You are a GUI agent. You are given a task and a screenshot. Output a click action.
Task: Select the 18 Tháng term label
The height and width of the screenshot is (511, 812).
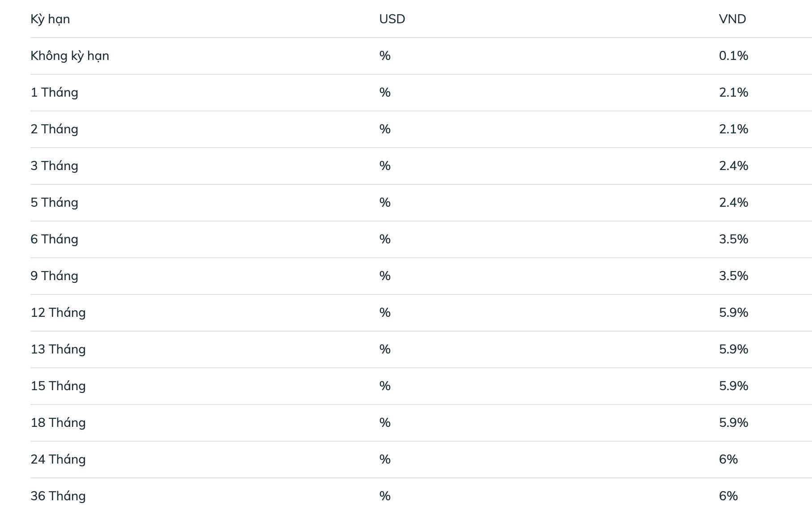pos(58,423)
